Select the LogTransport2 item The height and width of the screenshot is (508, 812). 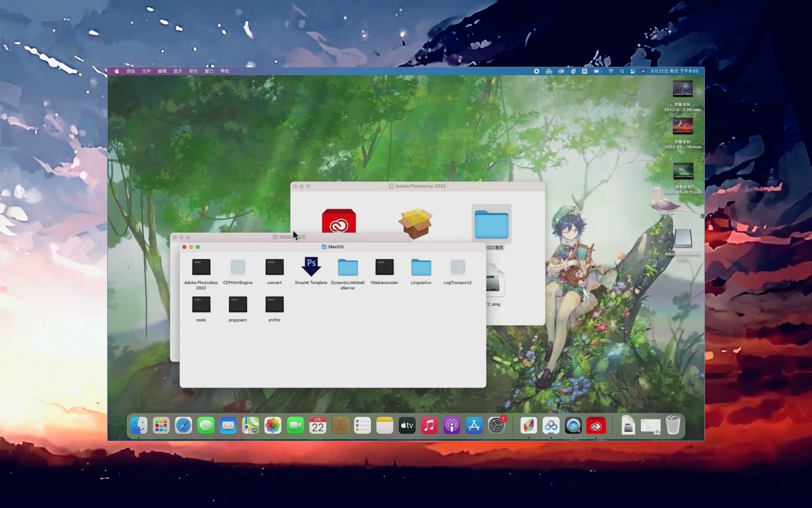[458, 267]
